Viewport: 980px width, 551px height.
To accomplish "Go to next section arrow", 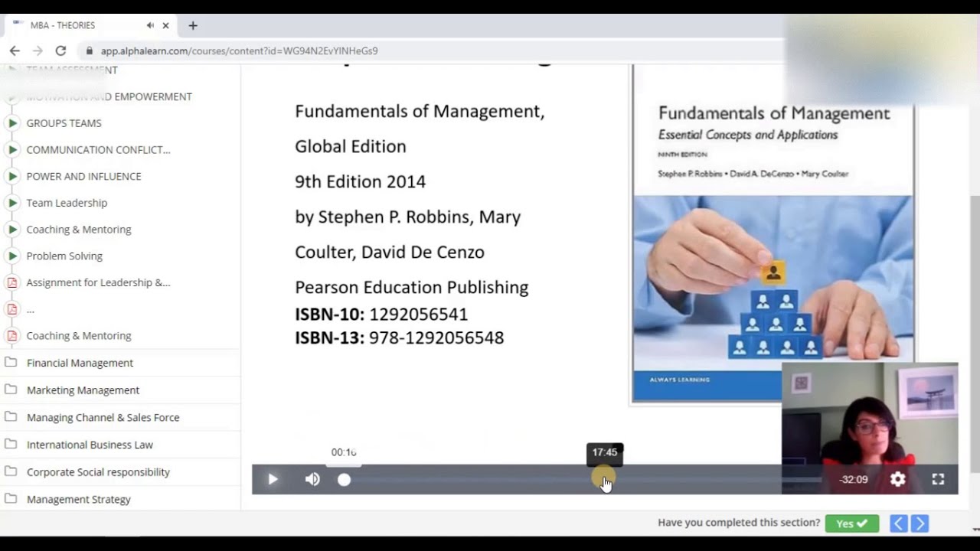I will 920,523.
